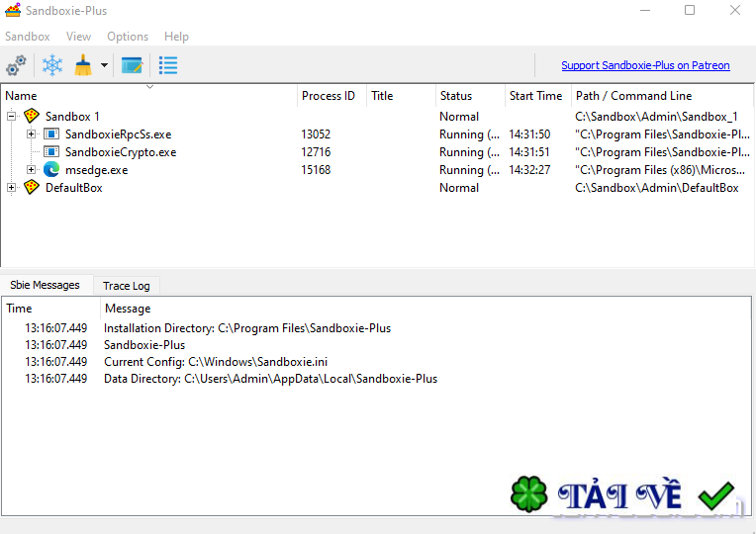Open Support Sandboxie-Plus on Patreon link

click(x=645, y=65)
